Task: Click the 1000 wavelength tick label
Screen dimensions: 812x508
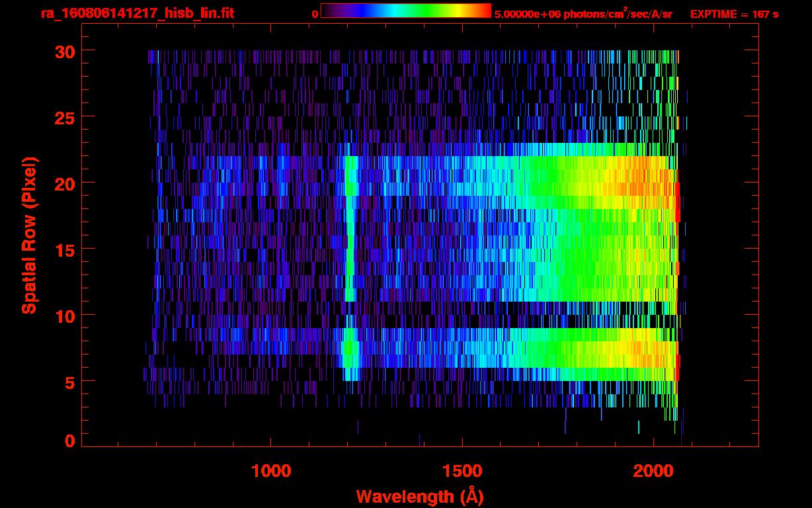Action: (271, 471)
